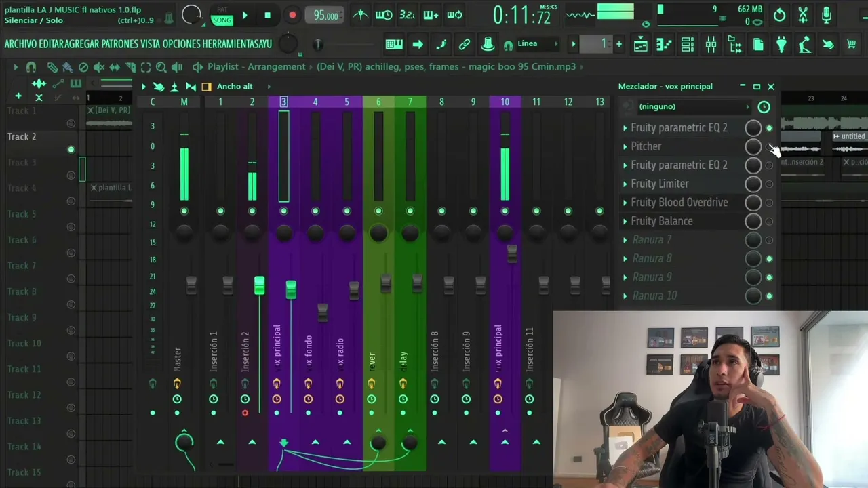868x488 pixels.
Task: Click the Master track volume fader
Action: 191,285
